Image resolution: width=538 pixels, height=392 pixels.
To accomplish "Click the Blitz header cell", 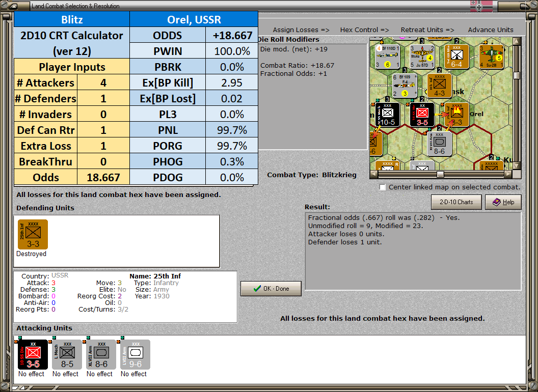I will (x=72, y=19).
